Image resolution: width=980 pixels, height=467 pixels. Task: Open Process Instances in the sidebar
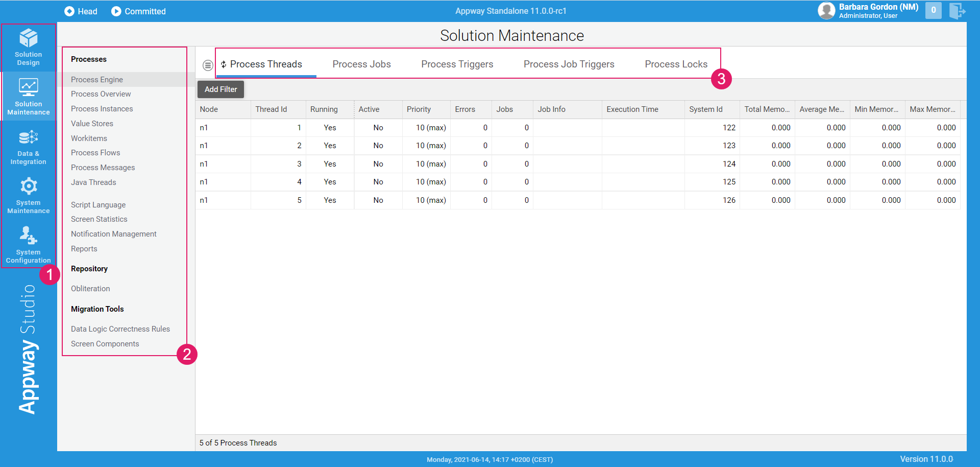[x=102, y=109]
